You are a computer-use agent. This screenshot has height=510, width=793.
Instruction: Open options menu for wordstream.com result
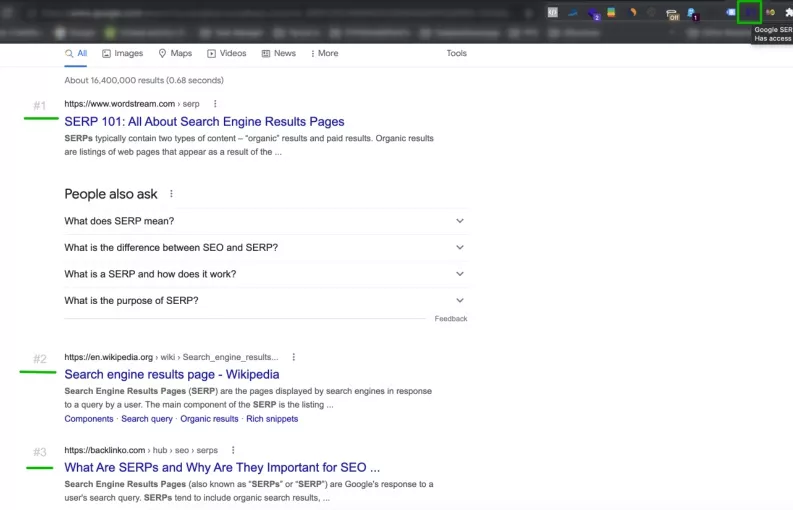click(215, 104)
